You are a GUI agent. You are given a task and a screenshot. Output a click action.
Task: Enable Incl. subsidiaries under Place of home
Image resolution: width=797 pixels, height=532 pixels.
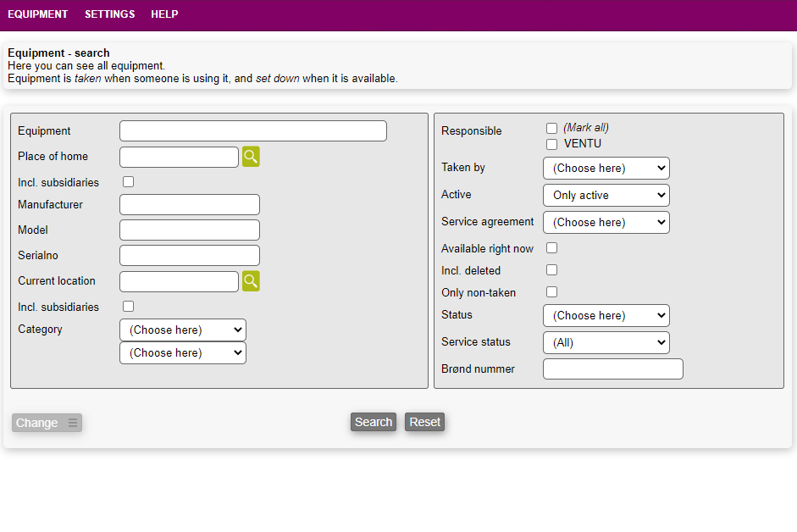(x=129, y=182)
